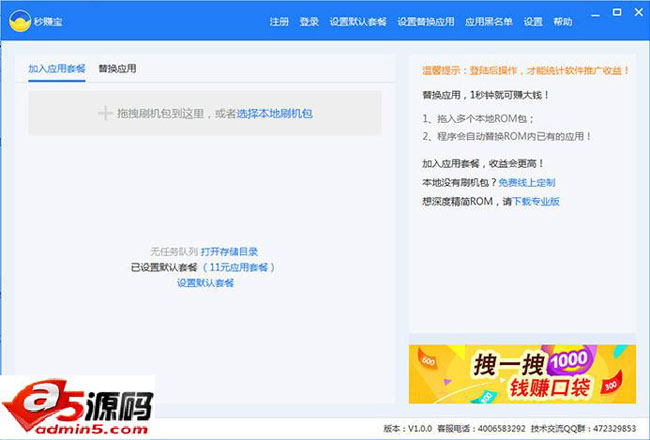Click the centered 设置默认套餐 link
This screenshot has width=650, height=440.
tap(206, 283)
